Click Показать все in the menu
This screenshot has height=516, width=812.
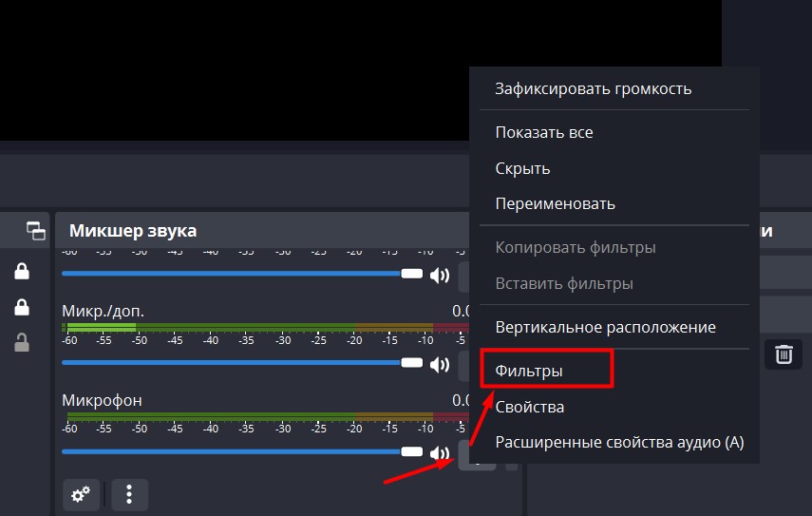tap(544, 133)
